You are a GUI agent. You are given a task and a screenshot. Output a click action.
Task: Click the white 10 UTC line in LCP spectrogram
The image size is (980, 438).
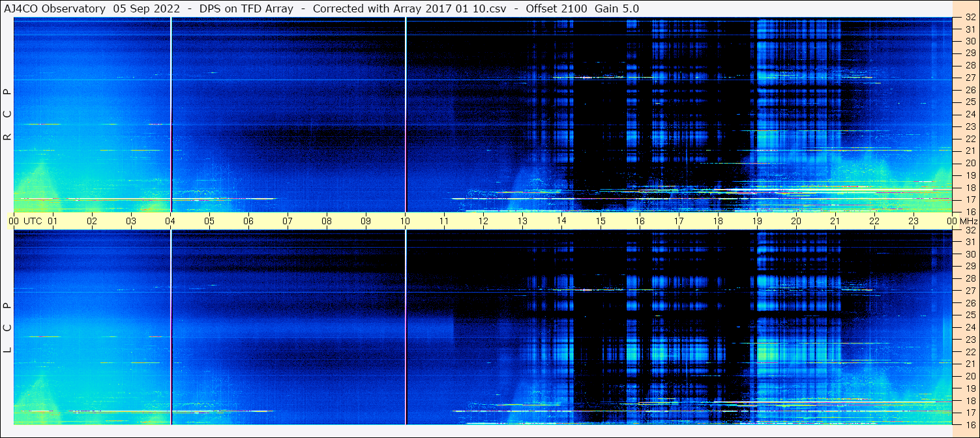point(406,328)
